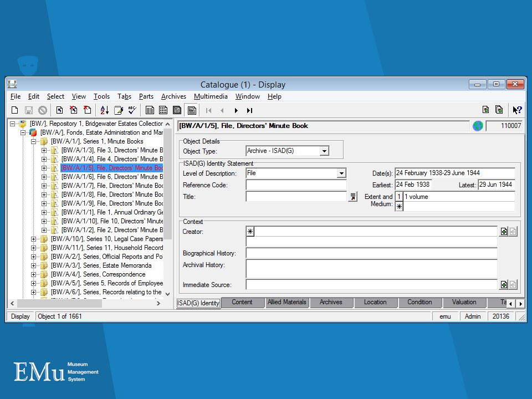Click the page with blue arrow and red X icon
The height and width of the screenshot is (399, 532).
[x=73, y=110]
